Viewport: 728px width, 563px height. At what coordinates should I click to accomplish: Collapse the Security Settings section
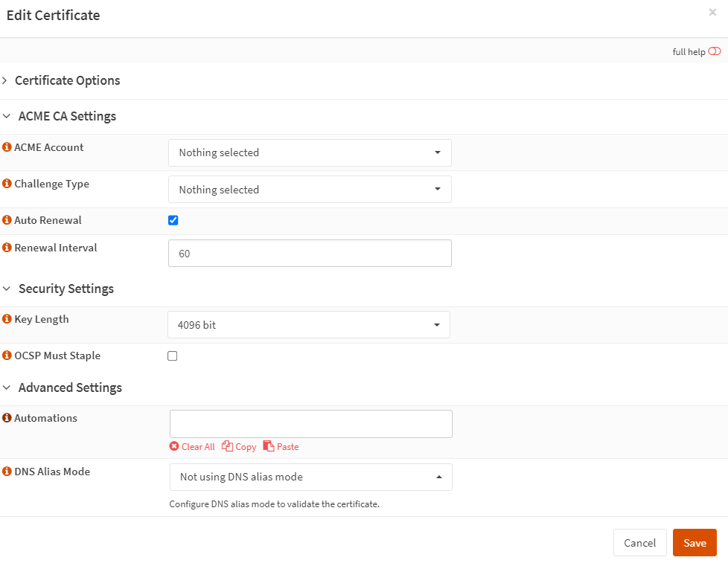pyautogui.click(x=66, y=289)
